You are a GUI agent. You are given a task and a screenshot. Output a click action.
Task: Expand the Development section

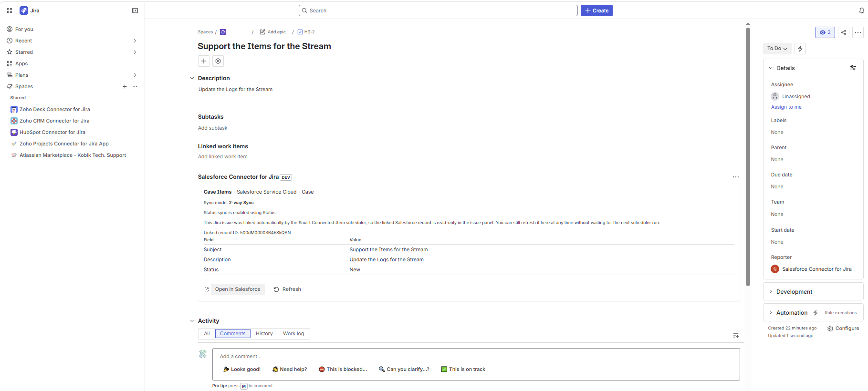[x=794, y=292]
